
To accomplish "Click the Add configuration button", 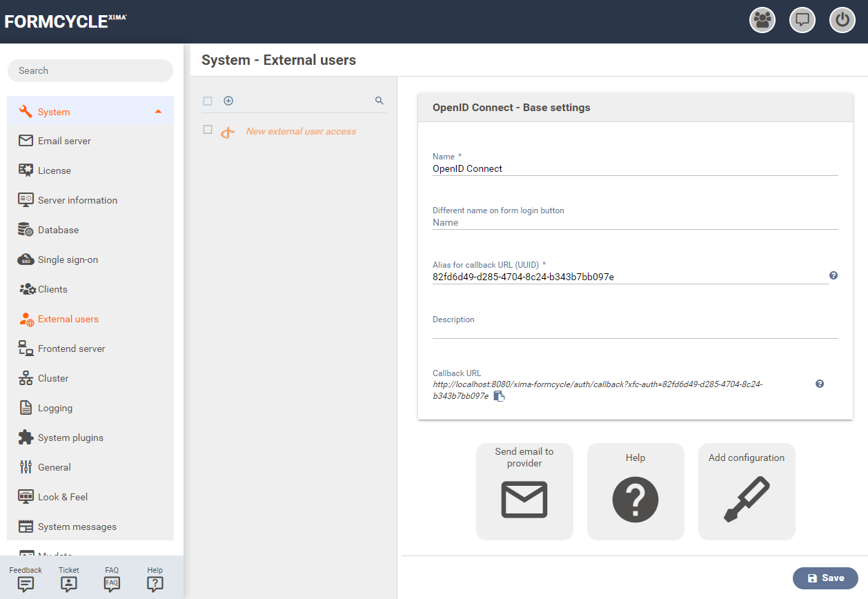I will (747, 491).
